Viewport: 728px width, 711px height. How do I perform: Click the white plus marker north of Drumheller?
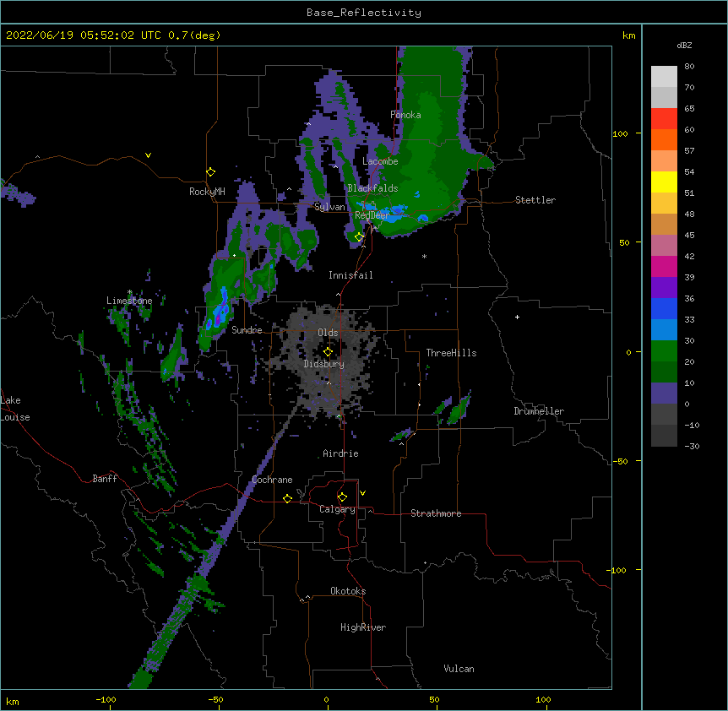click(517, 317)
